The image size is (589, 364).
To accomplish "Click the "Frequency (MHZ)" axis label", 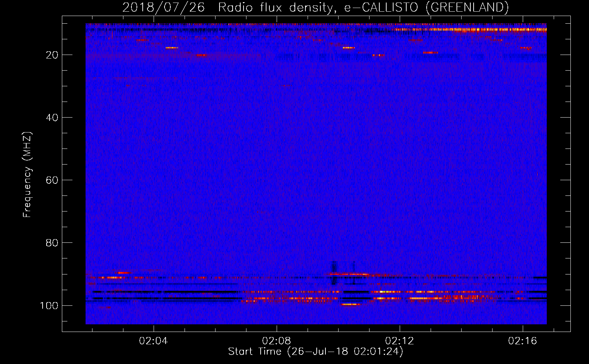I will tap(27, 174).
